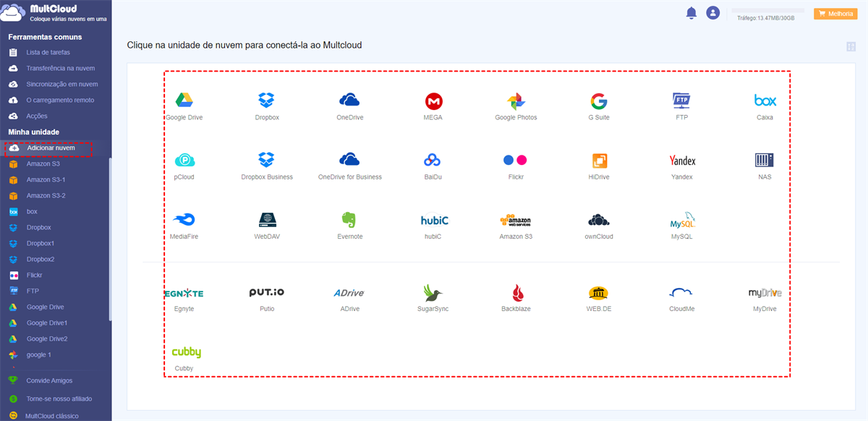This screenshot has height=421, width=868.
Task: Connect Flickr from the cloud grid
Action: (516, 160)
